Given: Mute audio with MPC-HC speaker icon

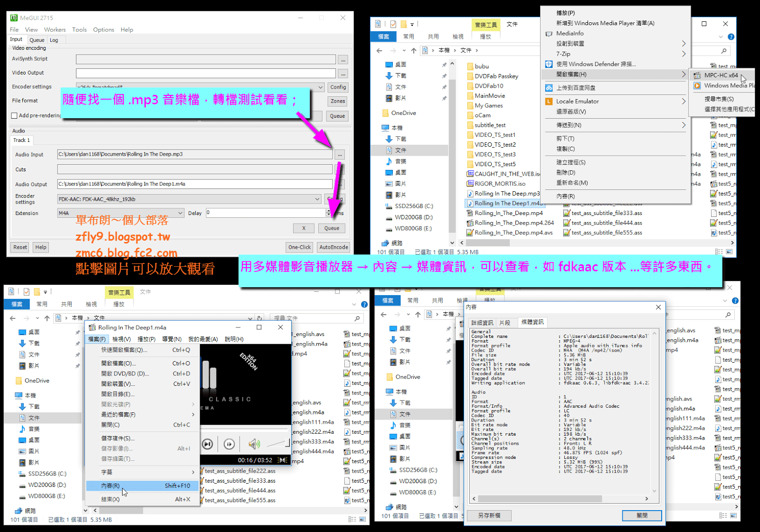Looking at the screenshot, I should (254, 444).
